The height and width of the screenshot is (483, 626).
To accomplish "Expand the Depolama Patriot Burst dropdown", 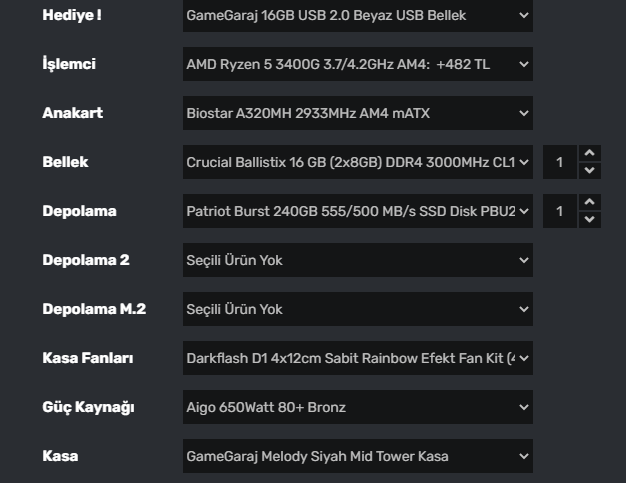I will click(357, 211).
